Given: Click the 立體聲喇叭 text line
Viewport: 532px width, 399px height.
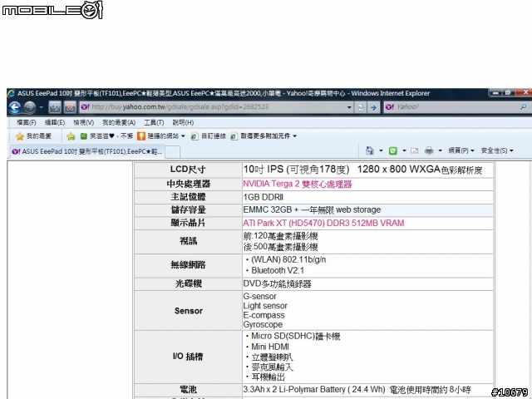Looking at the screenshot, I should [272, 357].
